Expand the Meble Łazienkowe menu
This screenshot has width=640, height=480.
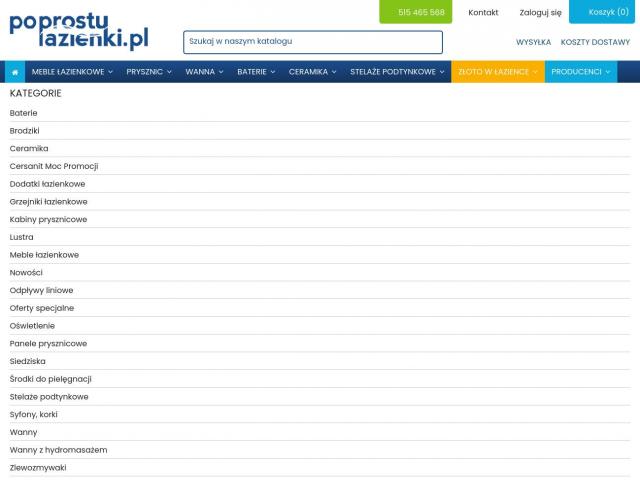72,72
